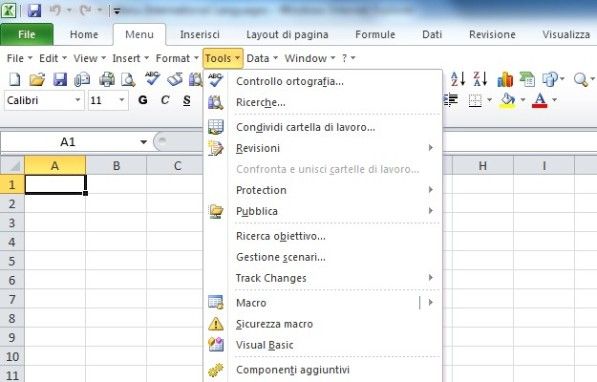Click Sort Z to A icon
The height and width of the screenshot is (382, 597).
[x=480, y=79]
